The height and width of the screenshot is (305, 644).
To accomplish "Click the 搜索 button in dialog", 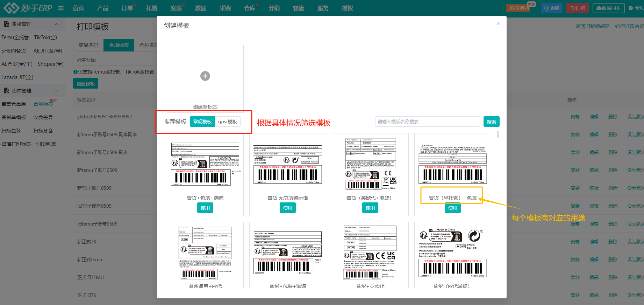I will coord(491,122).
